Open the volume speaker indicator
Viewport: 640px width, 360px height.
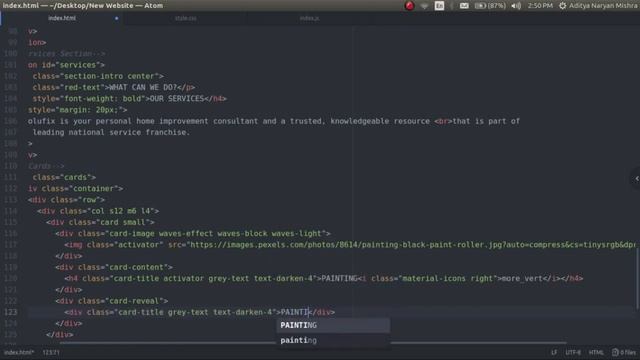pyautogui.click(x=516, y=6)
